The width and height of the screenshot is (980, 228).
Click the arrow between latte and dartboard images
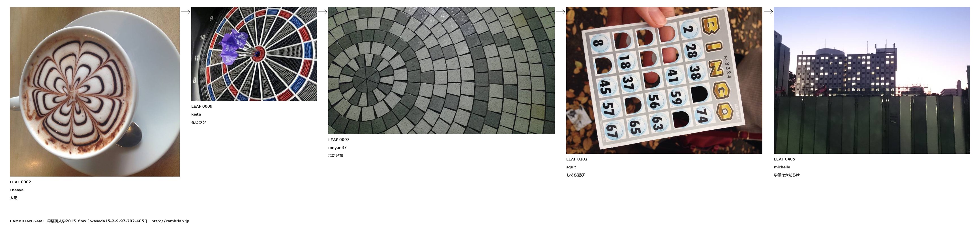185,12
